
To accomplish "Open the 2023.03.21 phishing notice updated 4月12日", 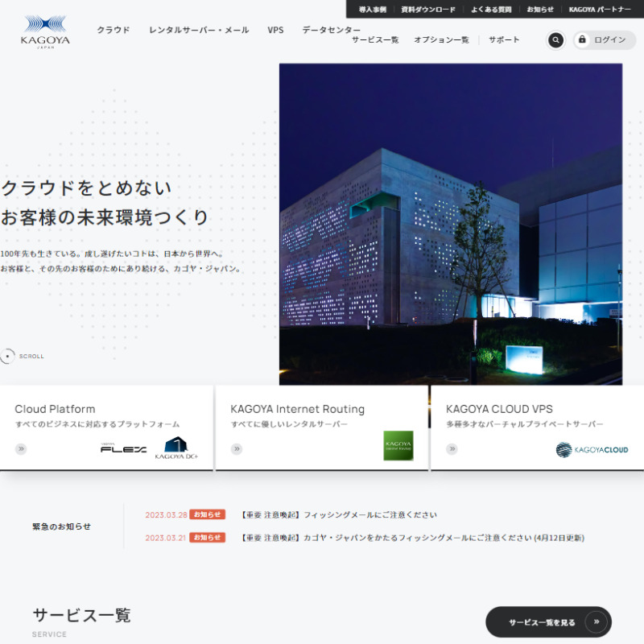I will click(413, 538).
